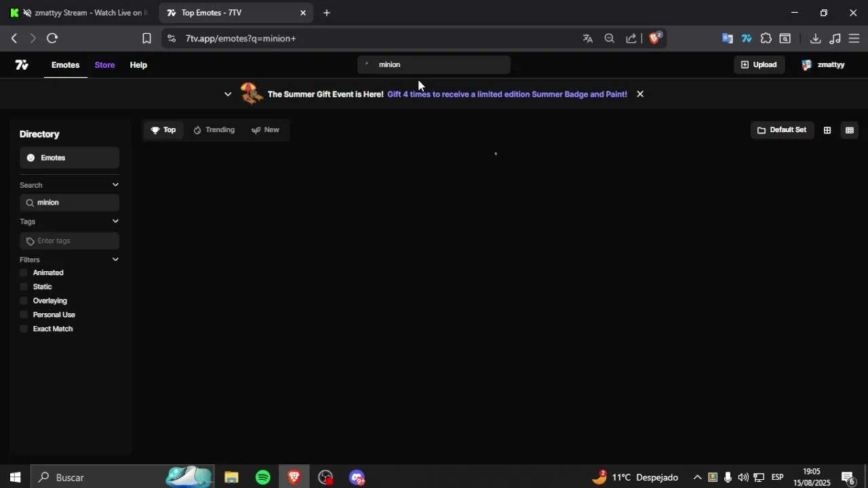Reload the current page

tap(52, 39)
